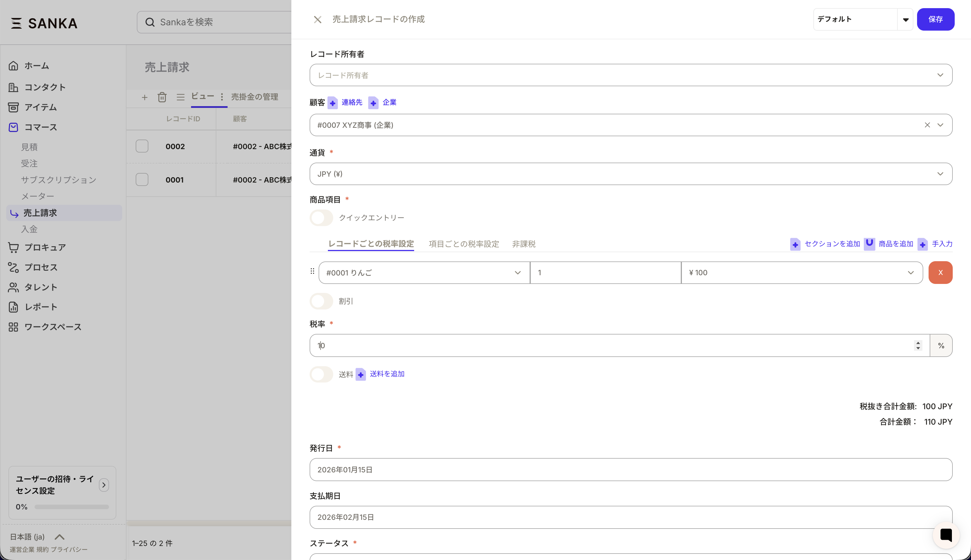Open the デフォルト template dropdown

[x=905, y=20]
